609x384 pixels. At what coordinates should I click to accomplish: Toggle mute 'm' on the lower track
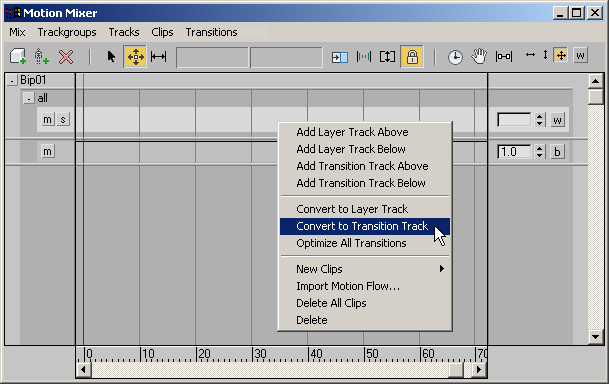(47, 151)
